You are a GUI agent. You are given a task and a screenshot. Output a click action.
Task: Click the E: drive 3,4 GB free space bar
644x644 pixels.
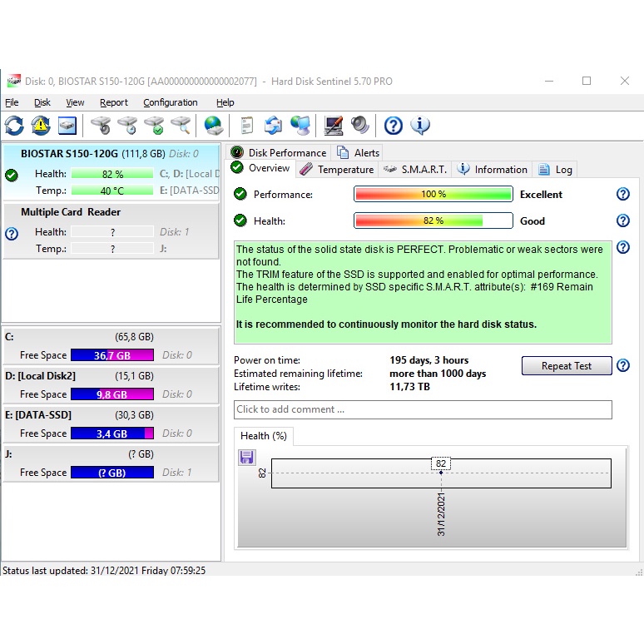(112, 433)
